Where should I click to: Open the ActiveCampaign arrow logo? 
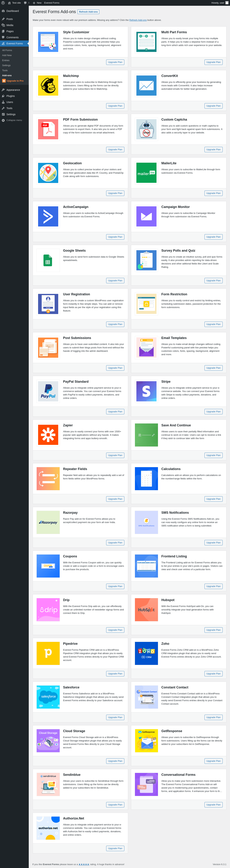[x=48, y=217]
